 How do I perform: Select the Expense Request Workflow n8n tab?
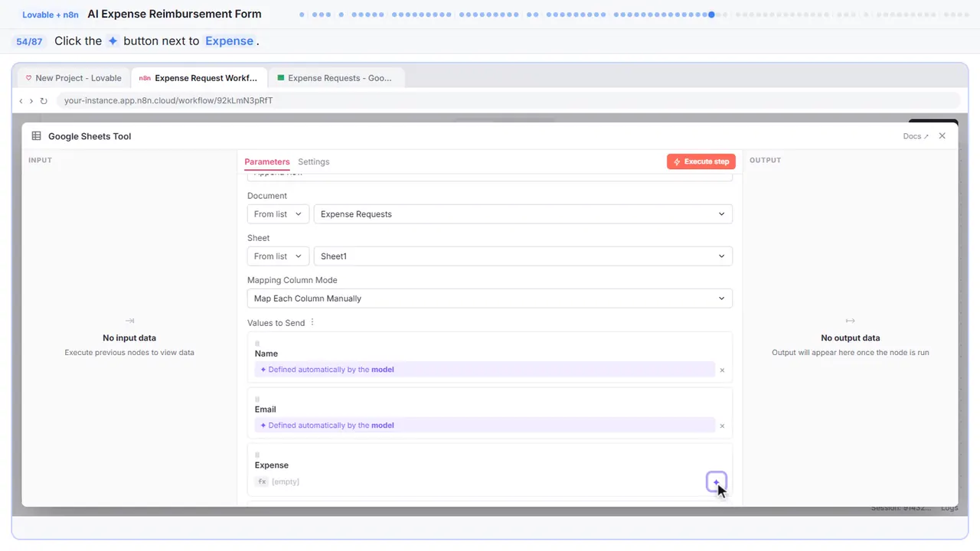click(199, 78)
